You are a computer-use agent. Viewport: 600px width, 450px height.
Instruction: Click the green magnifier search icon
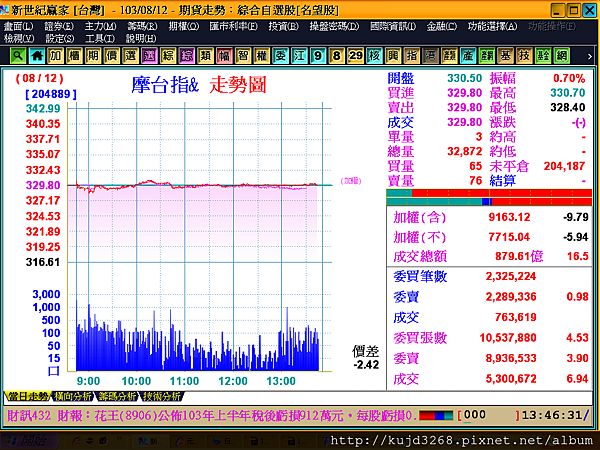(18, 56)
